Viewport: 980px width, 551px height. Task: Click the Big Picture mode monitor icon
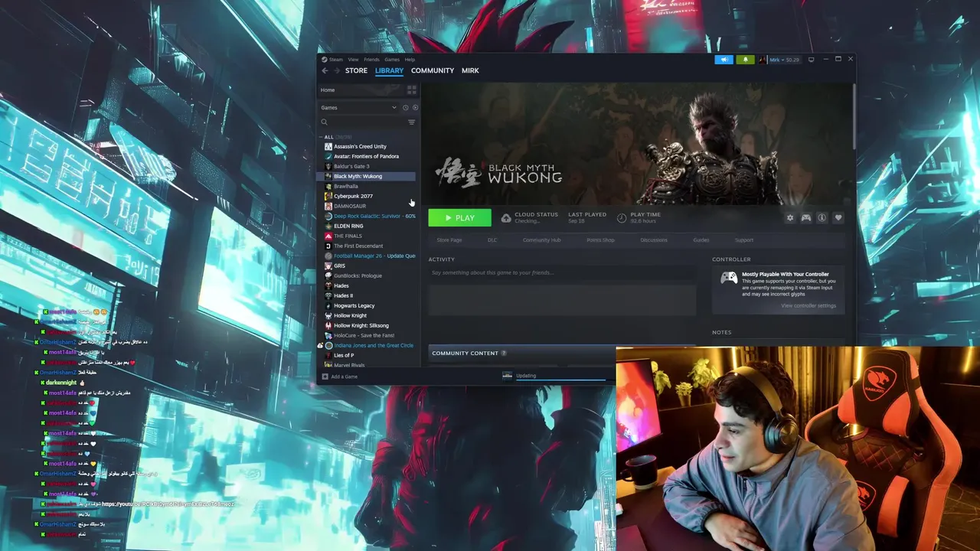click(811, 59)
